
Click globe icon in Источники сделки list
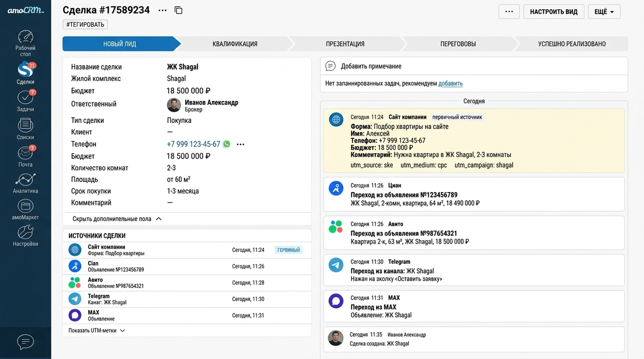[75, 250]
